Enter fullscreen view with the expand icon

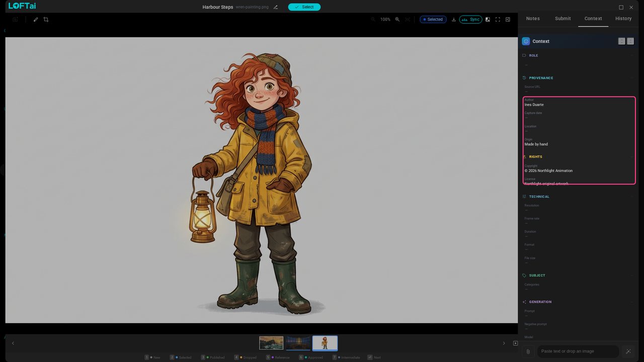[x=498, y=20]
